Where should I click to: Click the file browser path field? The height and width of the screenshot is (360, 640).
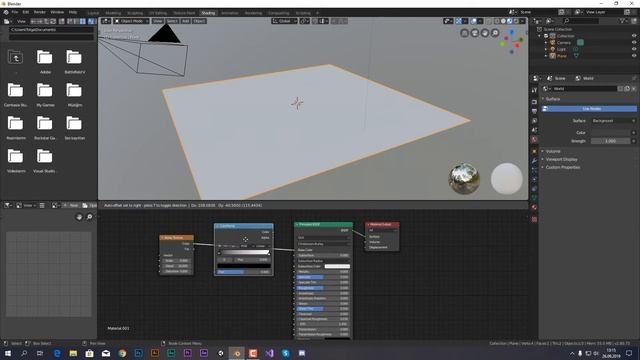[x=51, y=30]
